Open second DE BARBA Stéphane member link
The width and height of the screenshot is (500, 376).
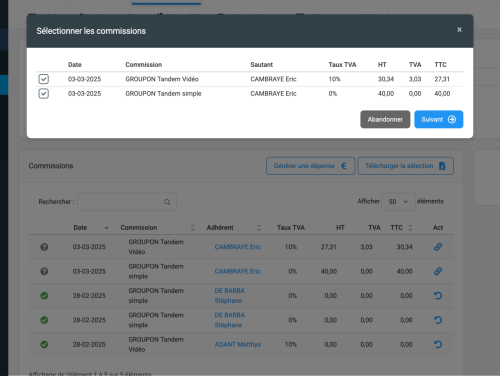230,320
